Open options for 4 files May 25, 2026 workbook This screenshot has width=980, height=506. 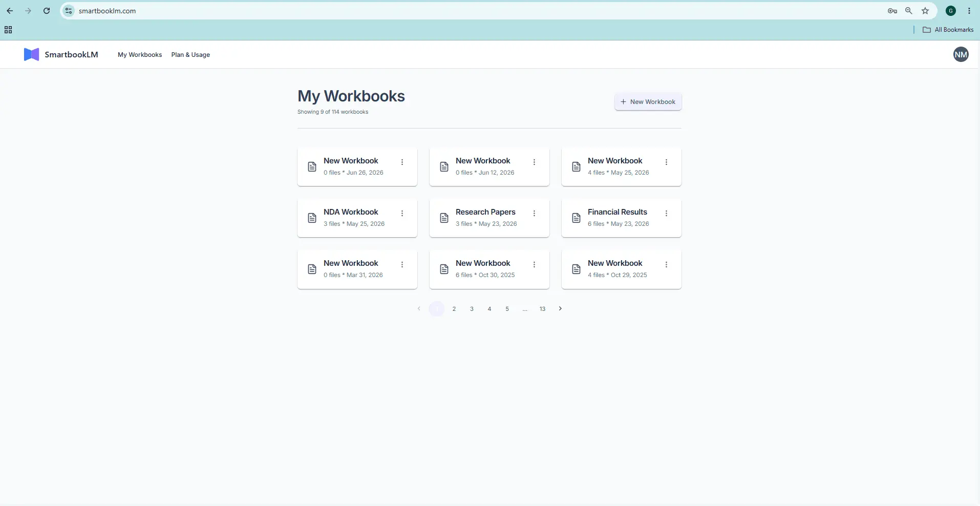click(667, 162)
